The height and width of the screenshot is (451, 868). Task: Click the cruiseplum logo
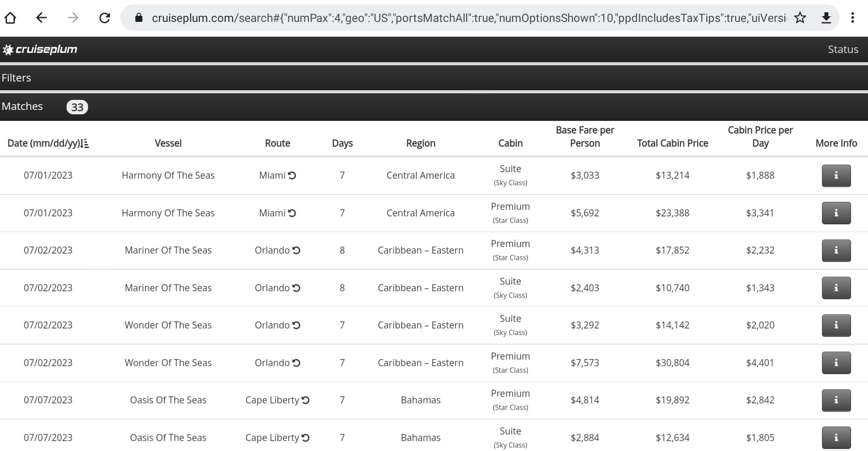tap(40, 49)
